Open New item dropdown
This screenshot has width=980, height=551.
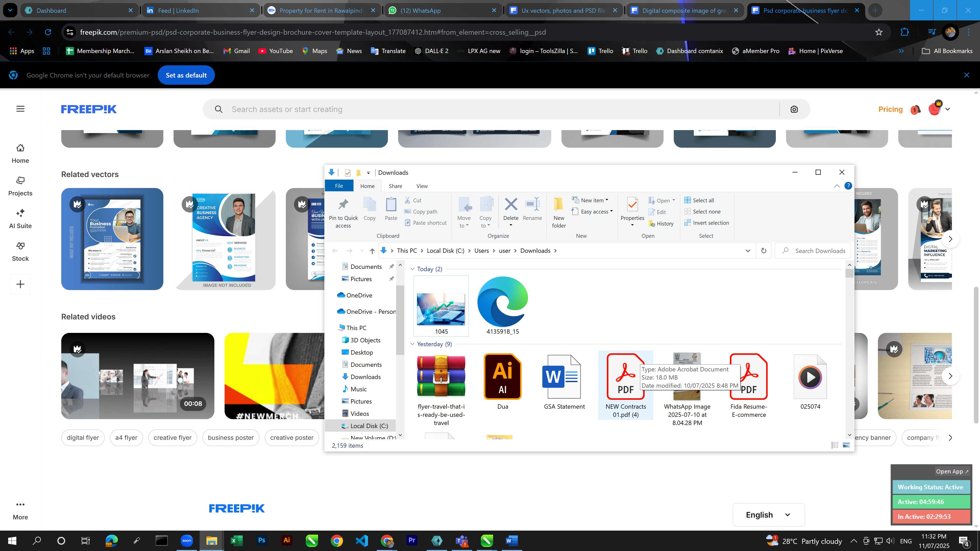[x=590, y=201]
